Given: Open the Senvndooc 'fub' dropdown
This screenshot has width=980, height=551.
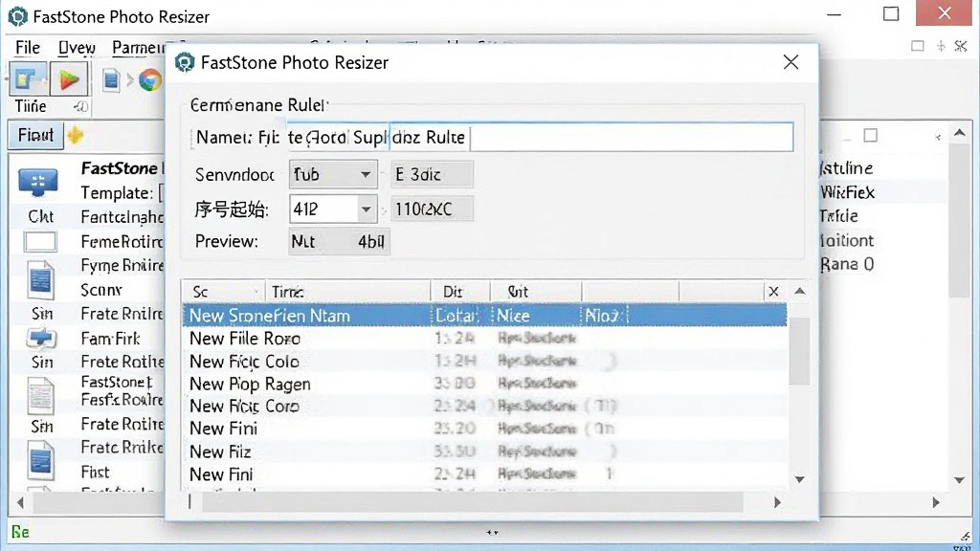Looking at the screenshot, I should 367,174.
